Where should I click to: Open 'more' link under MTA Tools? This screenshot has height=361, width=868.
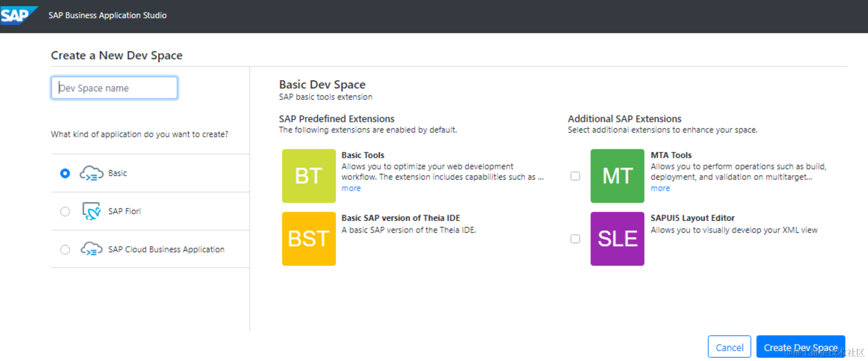660,188
